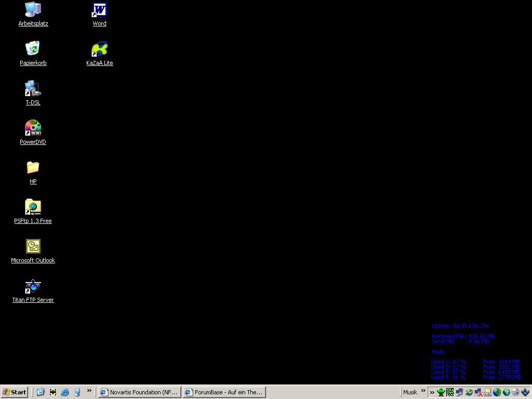
Task: Open the Arbeitsplatz desktop icon
Action: click(33, 14)
